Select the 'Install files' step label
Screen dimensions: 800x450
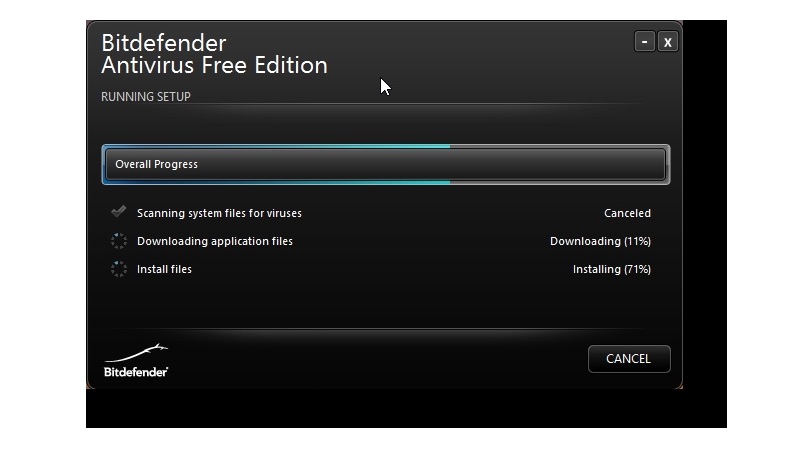(x=164, y=269)
